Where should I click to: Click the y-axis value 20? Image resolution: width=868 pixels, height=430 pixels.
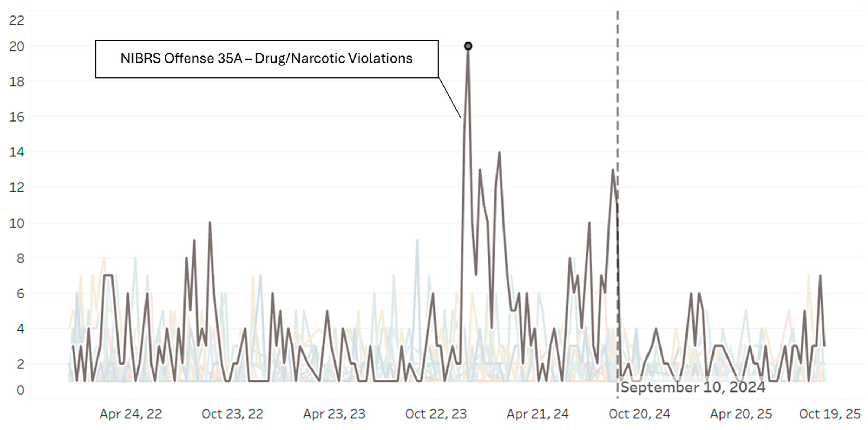pyautogui.click(x=17, y=46)
